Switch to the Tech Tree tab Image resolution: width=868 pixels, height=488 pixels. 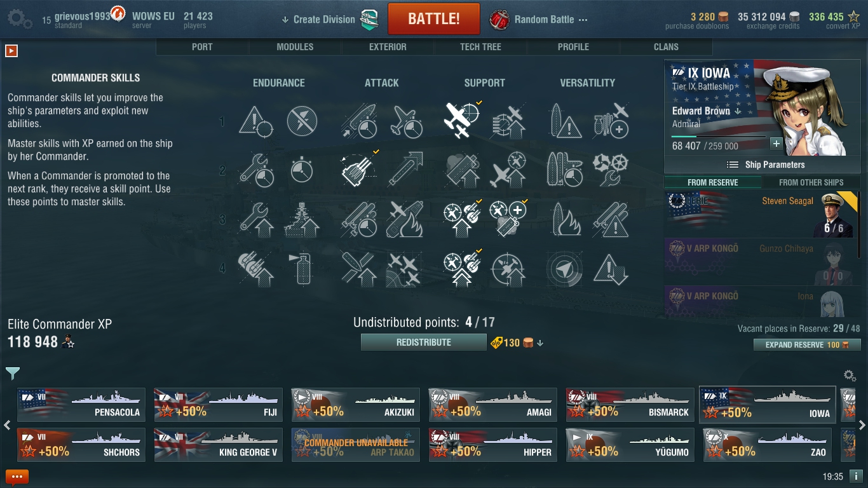480,47
